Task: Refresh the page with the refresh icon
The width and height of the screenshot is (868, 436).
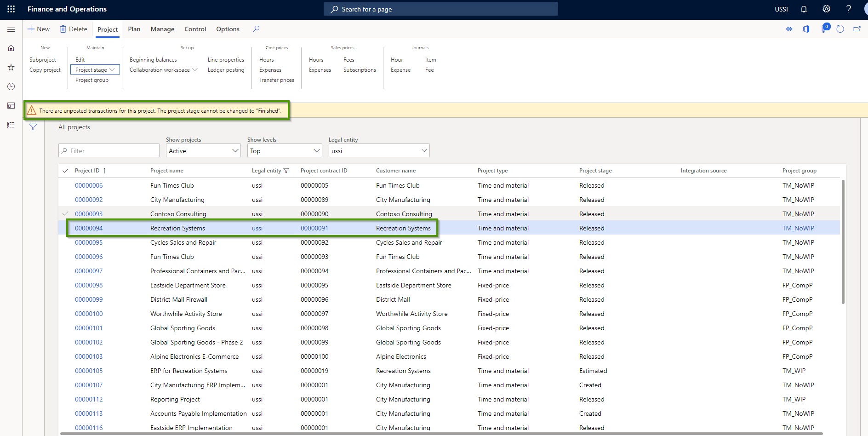Action: pos(840,29)
